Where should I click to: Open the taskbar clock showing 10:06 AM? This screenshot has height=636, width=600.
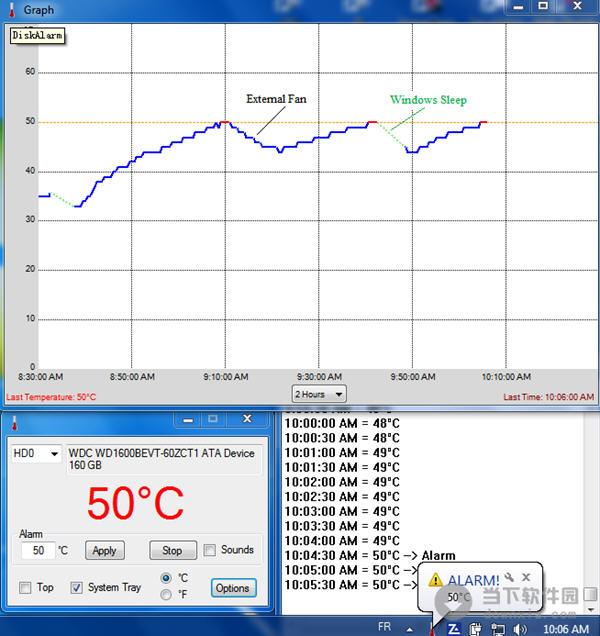click(x=566, y=629)
